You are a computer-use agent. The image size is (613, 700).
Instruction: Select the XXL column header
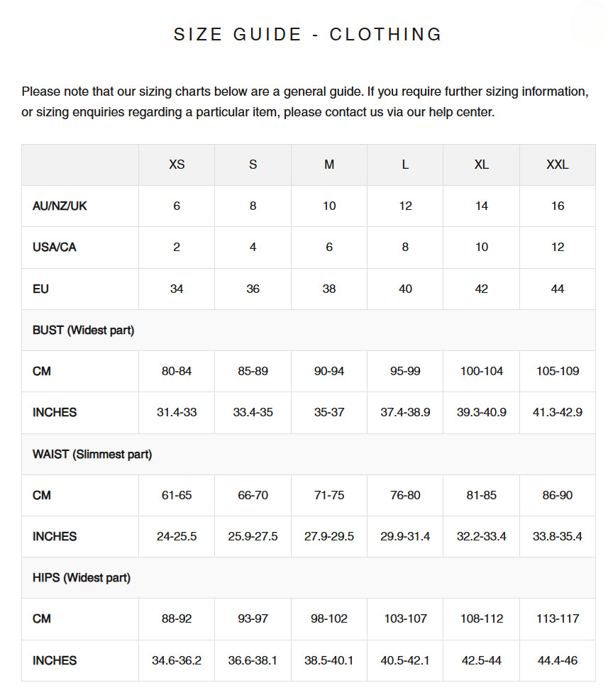pos(558,165)
